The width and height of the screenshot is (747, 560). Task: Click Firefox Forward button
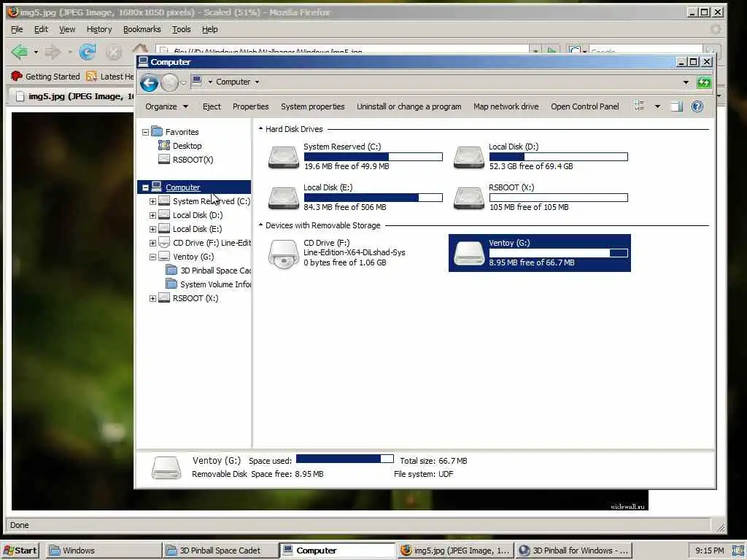click(x=53, y=52)
